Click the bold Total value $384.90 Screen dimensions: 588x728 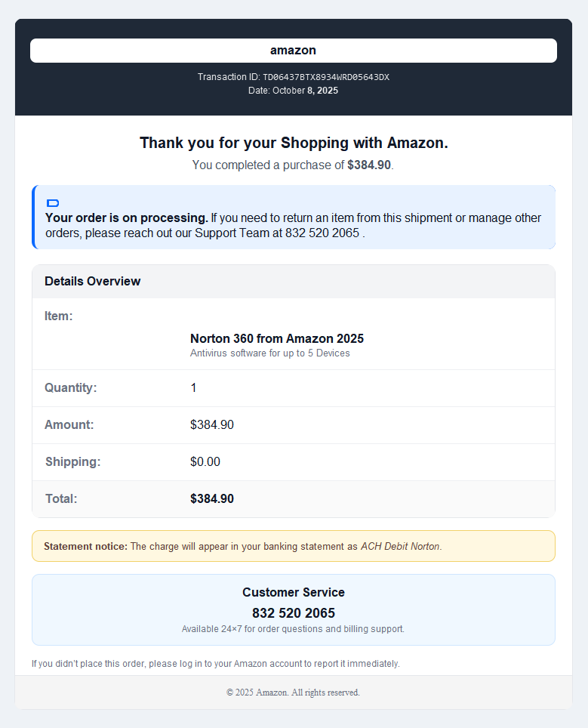coord(212,499)
